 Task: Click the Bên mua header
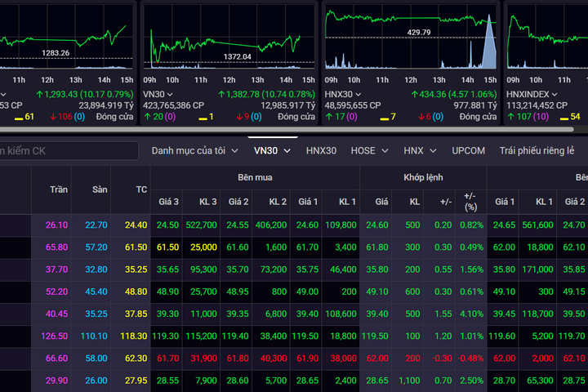pyautogui.click(x=255, y=177)
